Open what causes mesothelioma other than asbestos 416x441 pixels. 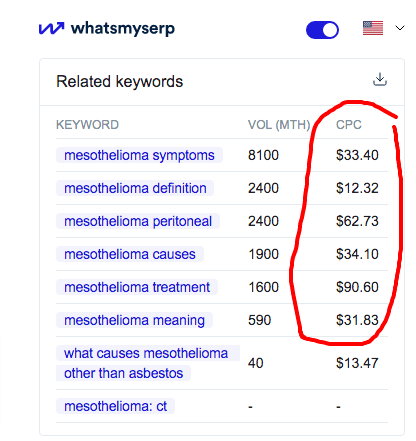pyautogui.click(x=146, y=363)
